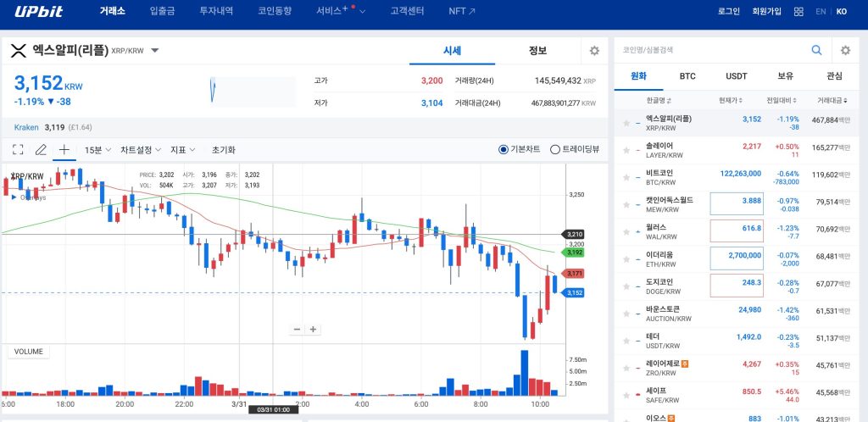Favorite star for 레이어제로 row
Viewport: 868px width, 422px height.
pos(626,369)
